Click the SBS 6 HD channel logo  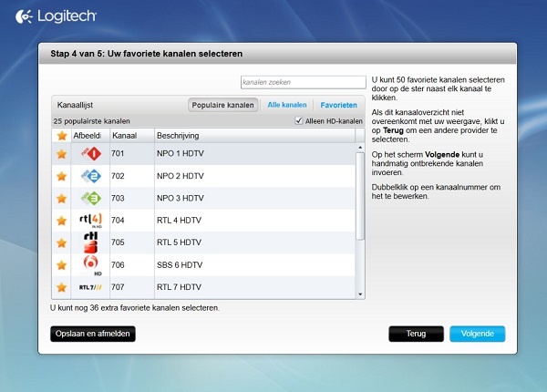[x=92, y=265]
